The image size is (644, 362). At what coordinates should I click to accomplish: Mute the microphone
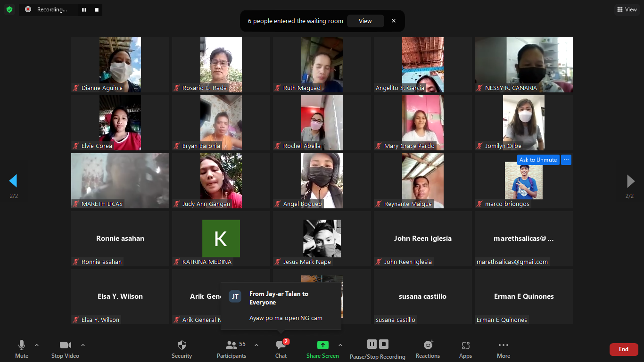pos(22,345)
